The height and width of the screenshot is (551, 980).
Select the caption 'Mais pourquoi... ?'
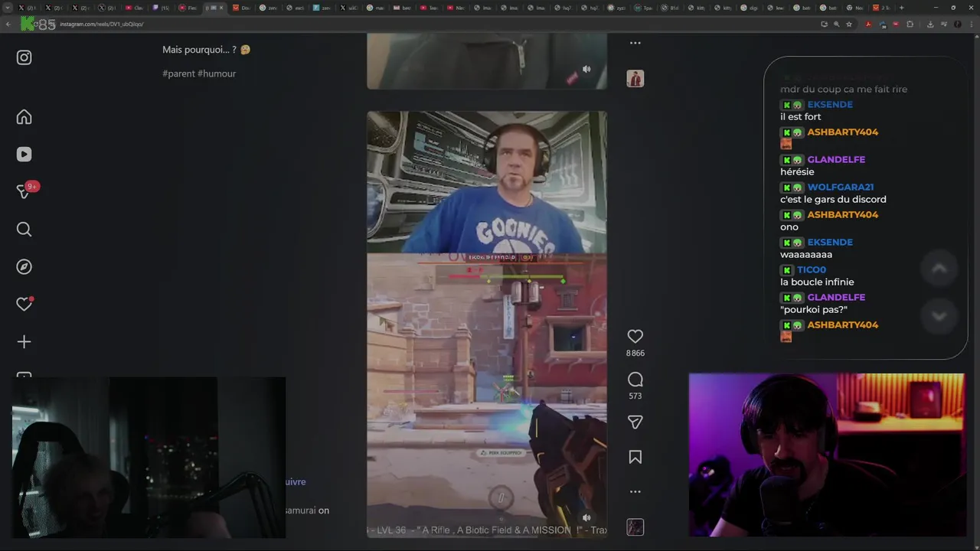(x=200, y=50)
